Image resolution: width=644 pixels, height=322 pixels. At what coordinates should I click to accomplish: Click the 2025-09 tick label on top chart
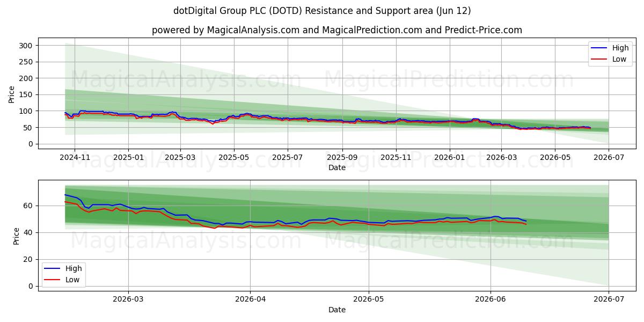342,157
